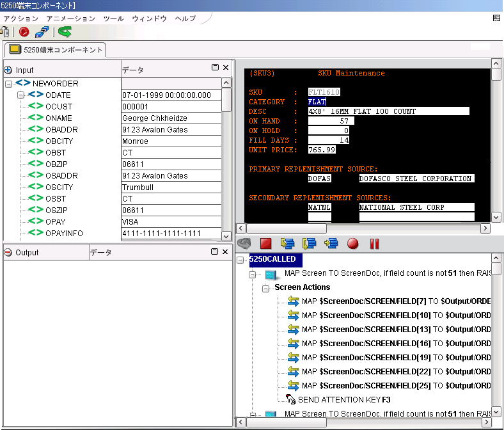
Task: Click the first yellow step icon in debug toolbar
Action: 287,244
